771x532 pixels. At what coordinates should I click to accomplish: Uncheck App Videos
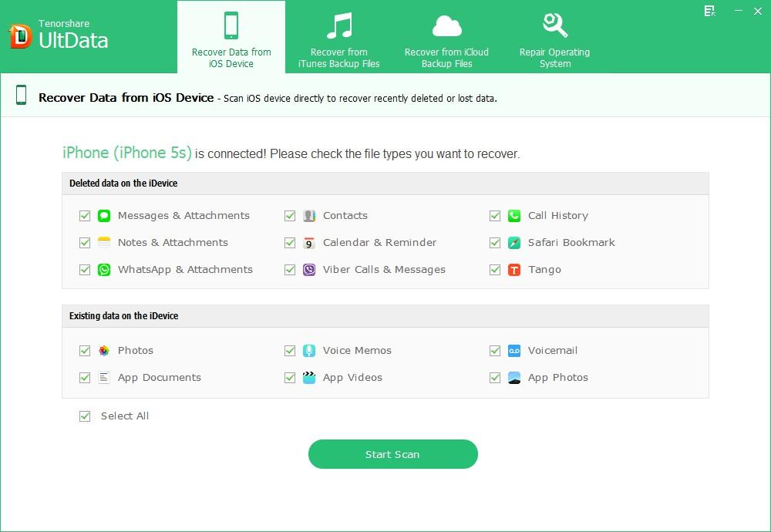tap(290, 377)
